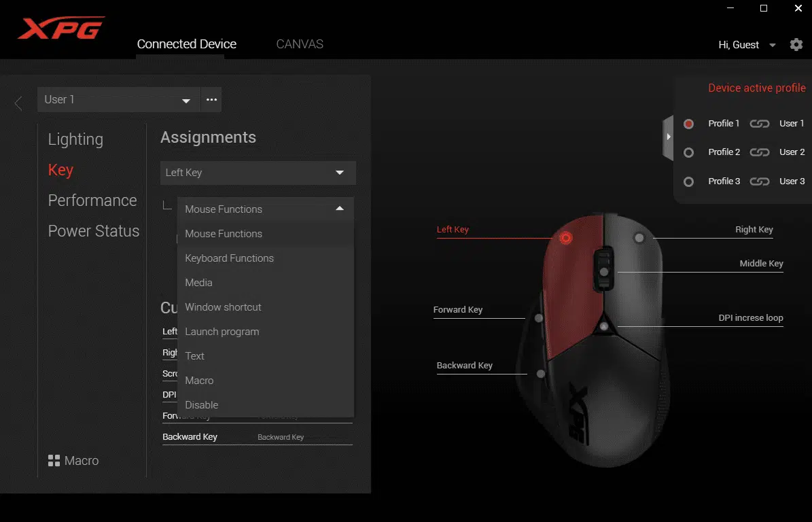Open settings via the gear icon
812x522 pixels.
(x=796, y=45)
